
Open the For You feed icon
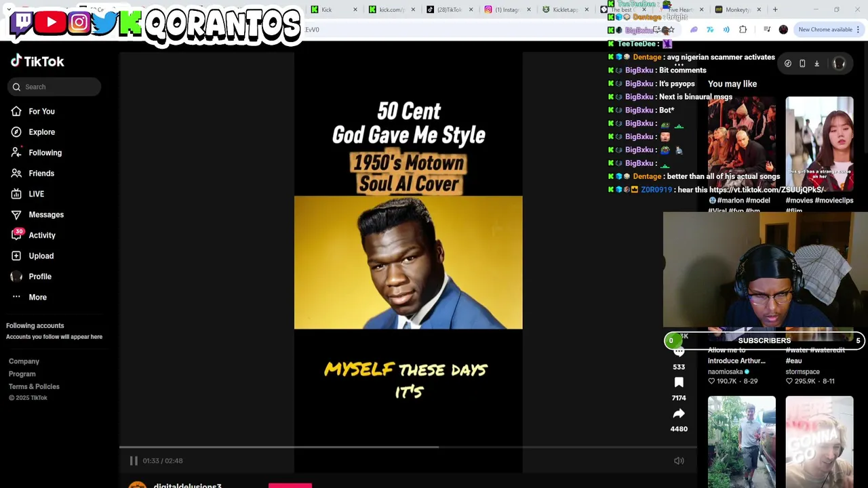tap(16, 111)
